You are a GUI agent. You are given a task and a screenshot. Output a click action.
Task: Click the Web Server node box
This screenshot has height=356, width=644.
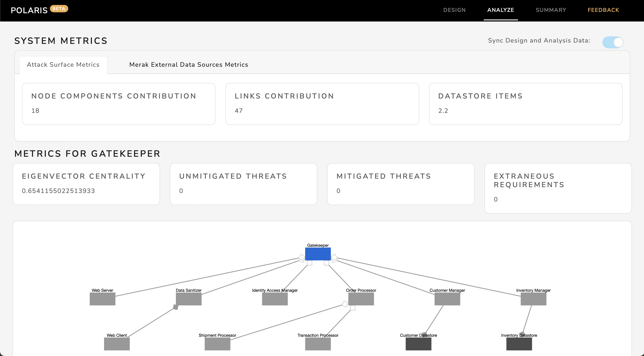click(x=102, y=299)
